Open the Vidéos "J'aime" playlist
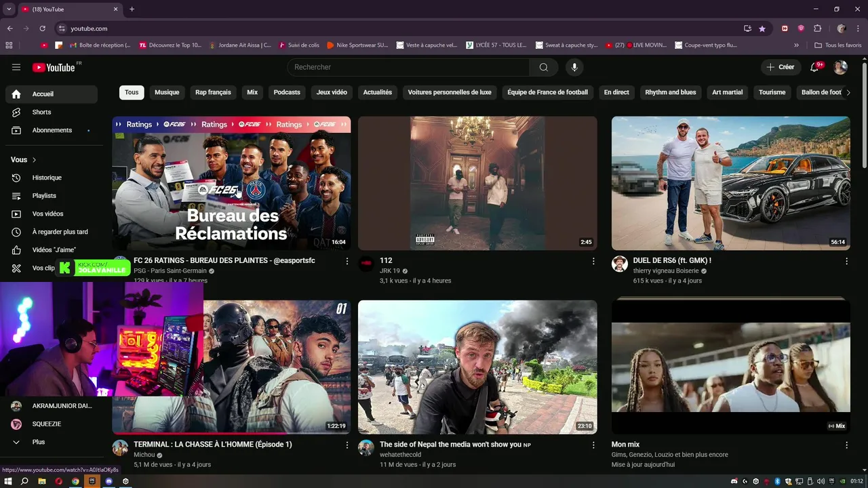The width and height of the screenshot is (868, 488). (52, 250)
